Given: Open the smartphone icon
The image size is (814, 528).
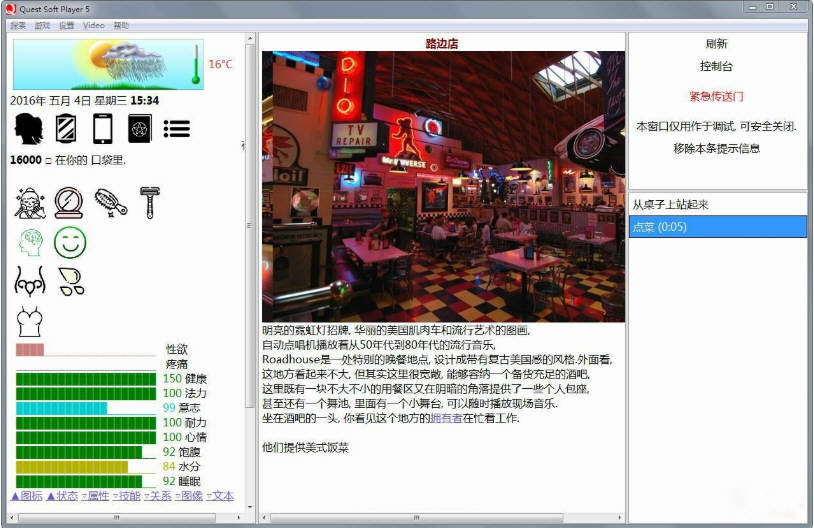Looking at the screenshot, I should click(102, 128).
